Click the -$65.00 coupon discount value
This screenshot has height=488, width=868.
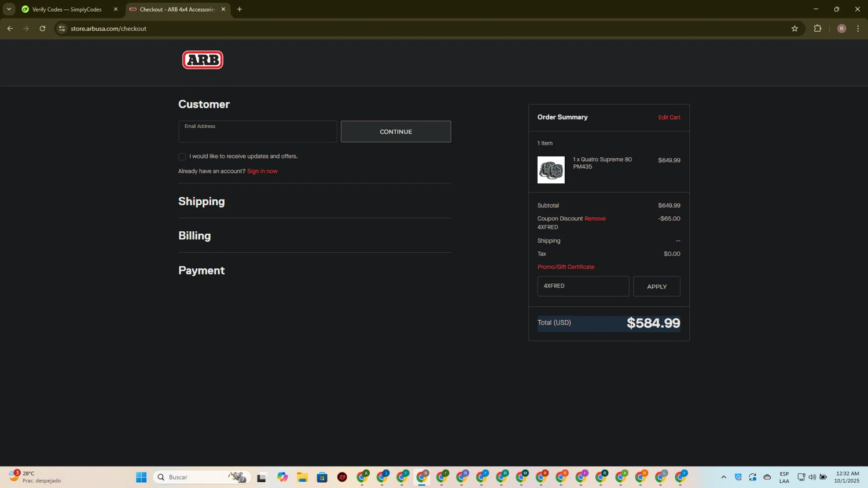pyautogui.click(x=669, y=219)
